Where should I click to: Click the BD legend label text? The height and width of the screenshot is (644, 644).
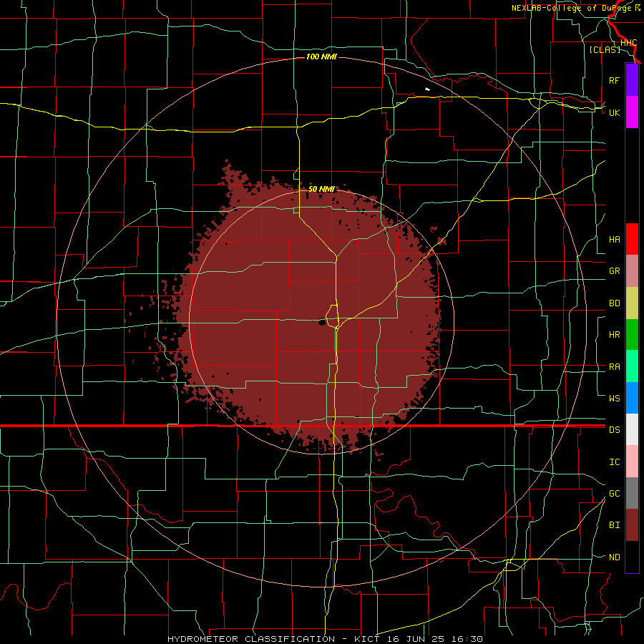tap(614, 303)
